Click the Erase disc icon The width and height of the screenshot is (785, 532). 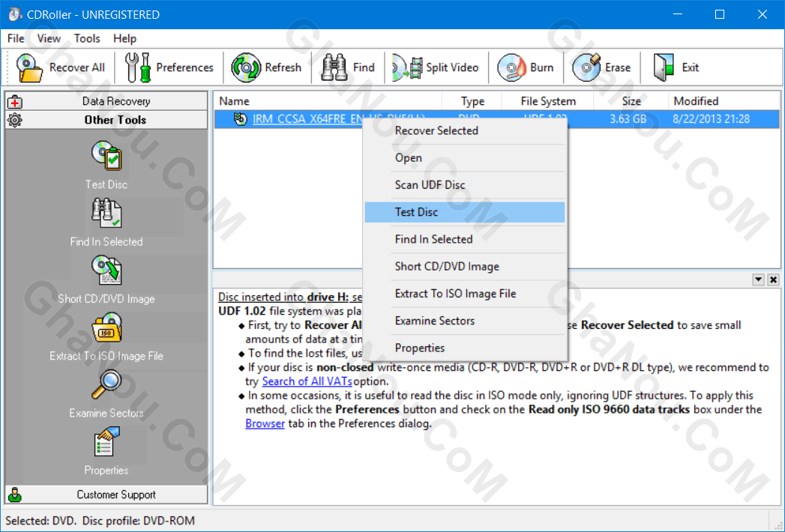pos(586,67)
